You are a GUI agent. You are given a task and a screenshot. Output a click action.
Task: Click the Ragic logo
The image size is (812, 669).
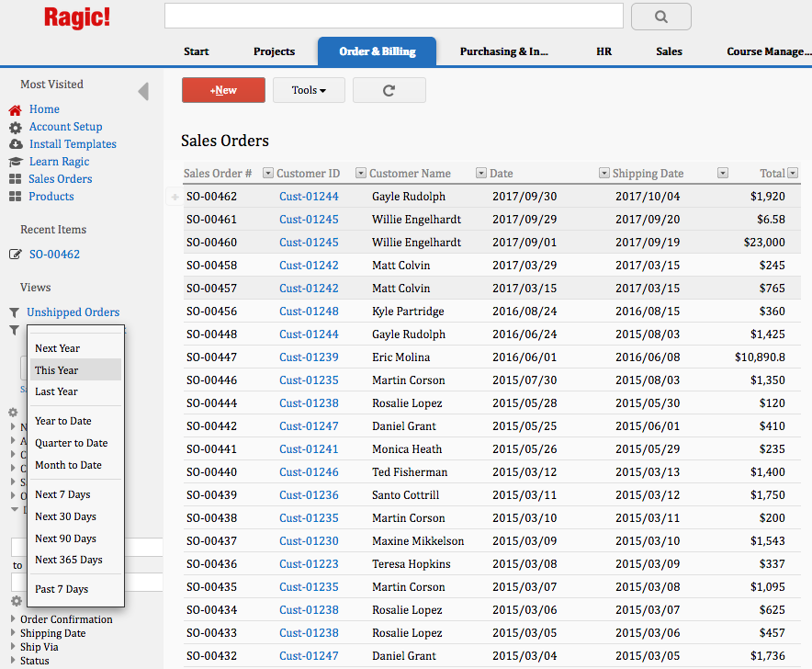pyautogui.click(x=76, y=17)
